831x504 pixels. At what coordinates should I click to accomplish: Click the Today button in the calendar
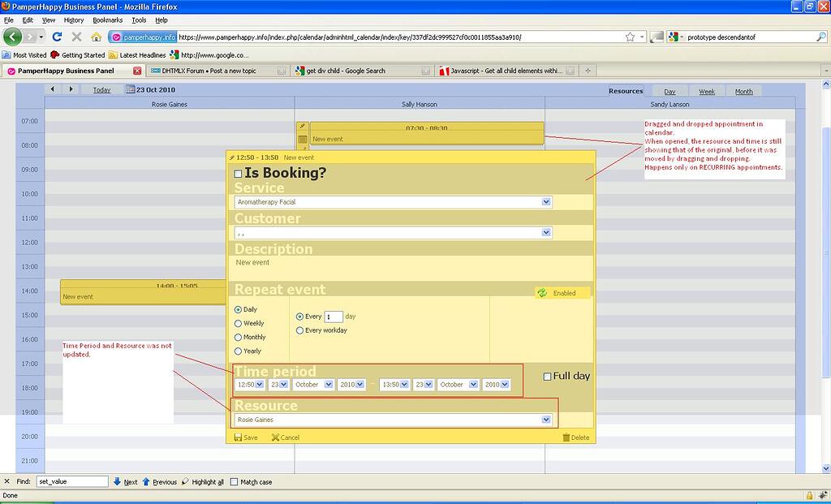pos(101,89)
